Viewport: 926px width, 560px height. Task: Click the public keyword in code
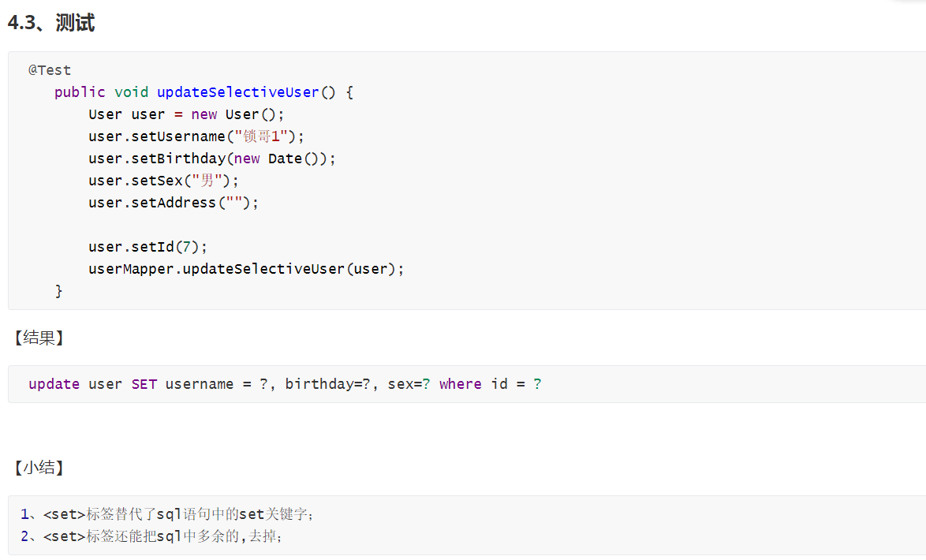(x=80, y=92)
